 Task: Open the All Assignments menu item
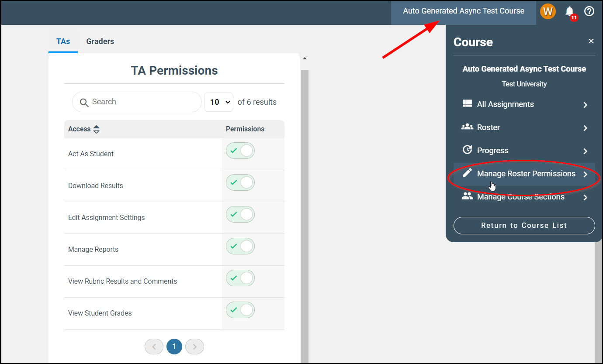point(524,104)
